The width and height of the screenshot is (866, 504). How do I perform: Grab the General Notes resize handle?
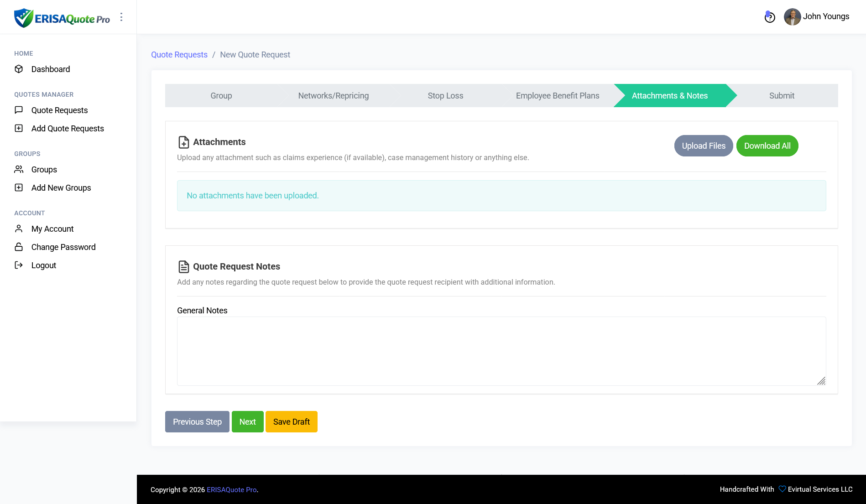(821, 381)
